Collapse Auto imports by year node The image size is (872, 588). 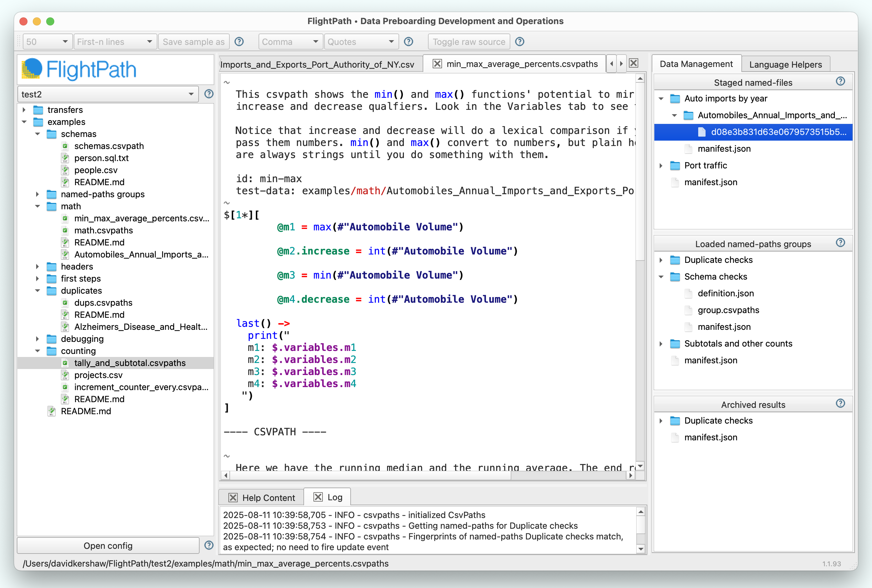(x=661, y=99)
